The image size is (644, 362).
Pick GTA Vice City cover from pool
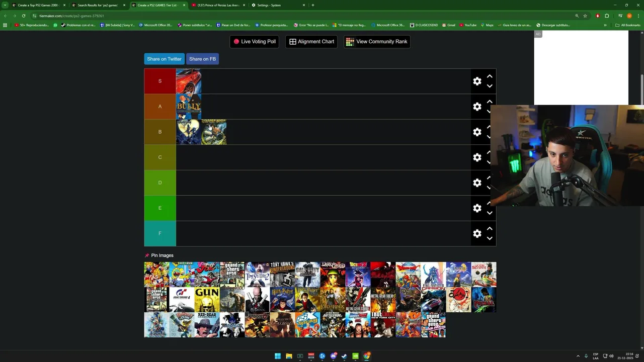433,325
